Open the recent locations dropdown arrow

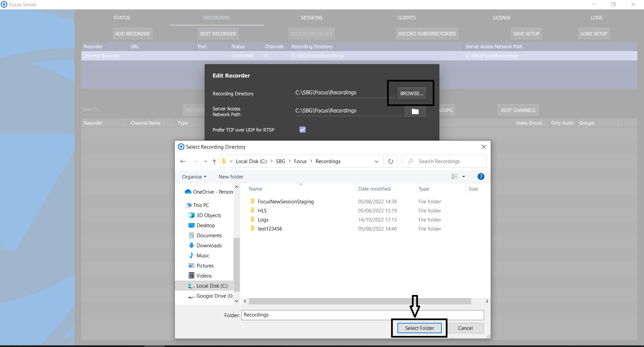coord(206,161)
